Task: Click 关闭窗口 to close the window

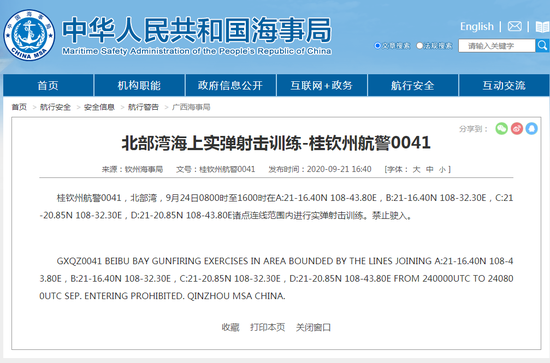Action: 313,327
